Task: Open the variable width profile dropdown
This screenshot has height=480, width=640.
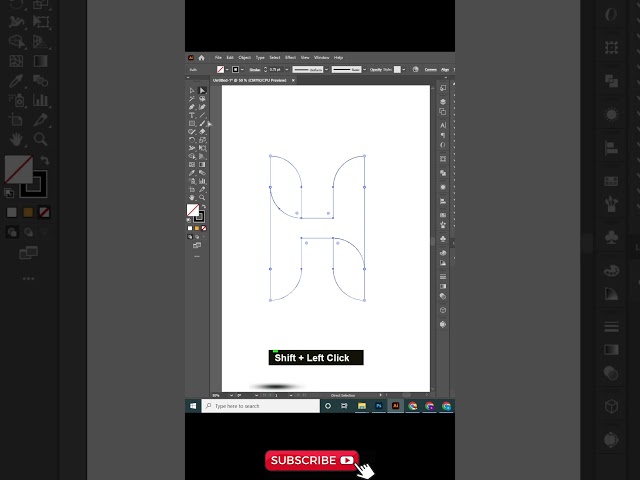Action: click(x=326, y=70)
